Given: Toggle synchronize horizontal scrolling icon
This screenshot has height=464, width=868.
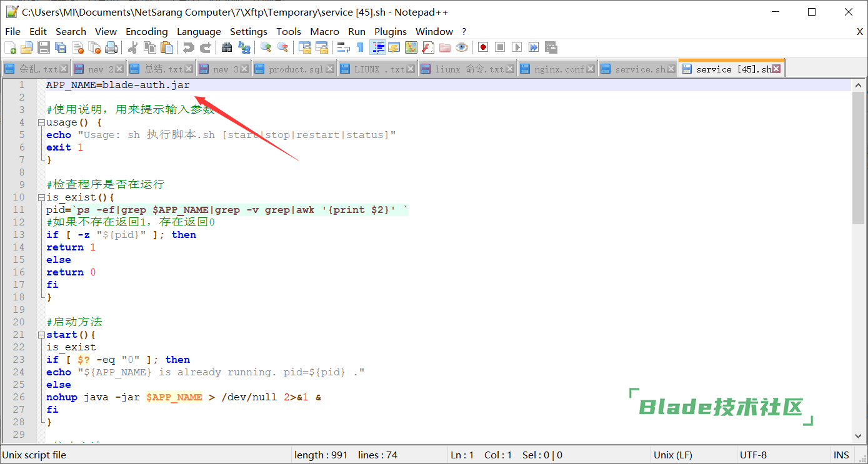Looking at the screenshot, I should click(321, 47).
